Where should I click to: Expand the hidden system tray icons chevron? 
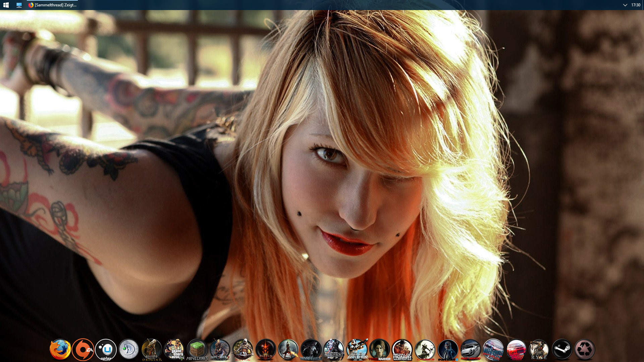coord(625,5)
